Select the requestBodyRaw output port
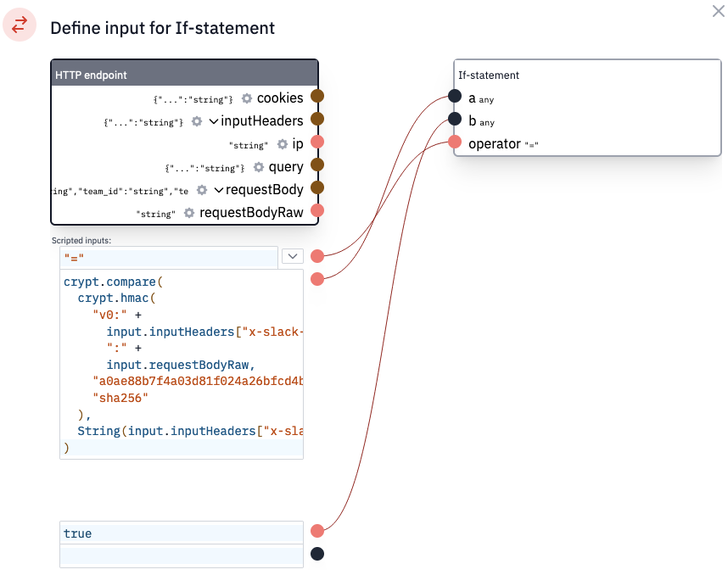 317,210
